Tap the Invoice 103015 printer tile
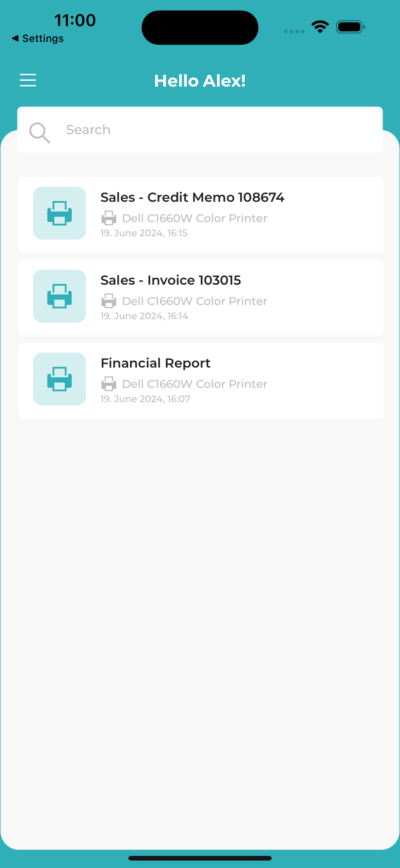400x868 pixels. (60, 296)
